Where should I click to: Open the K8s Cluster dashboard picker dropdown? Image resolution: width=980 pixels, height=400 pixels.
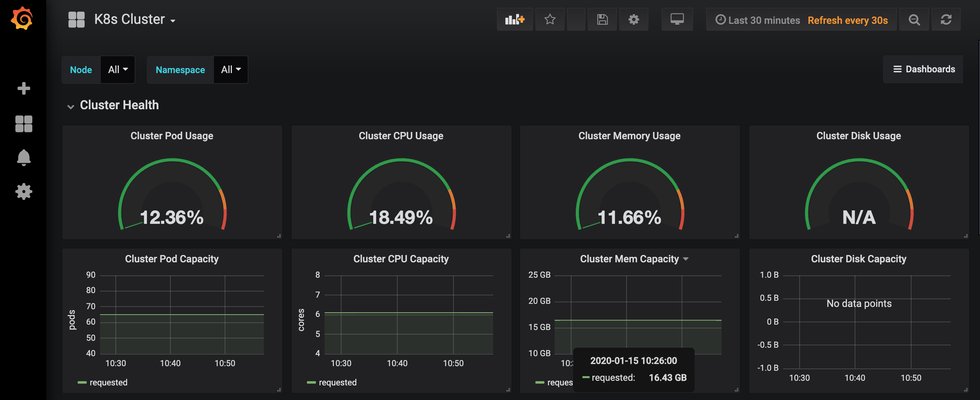pos(135,19)
